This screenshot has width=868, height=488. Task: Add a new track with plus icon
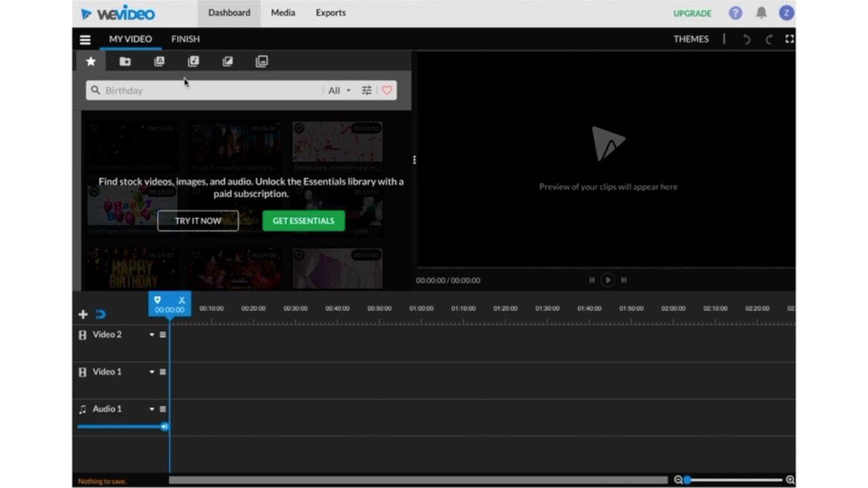click(x=83, y=314)
